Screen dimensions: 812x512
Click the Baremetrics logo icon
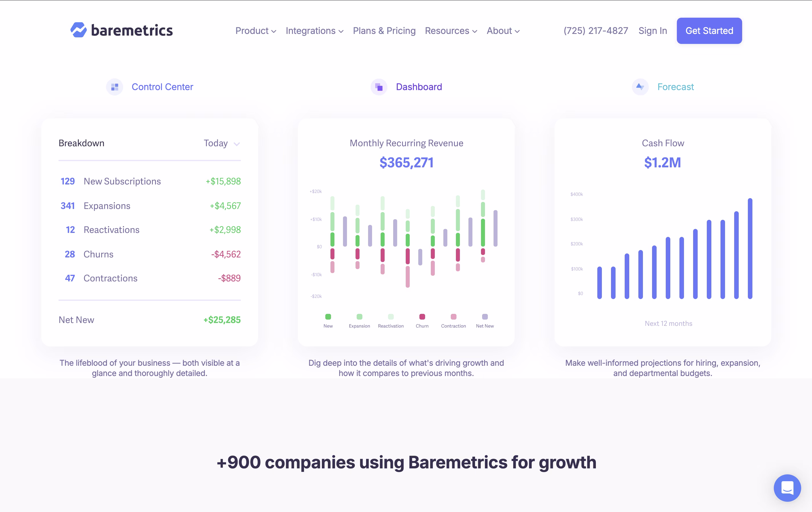coord(78,30)
